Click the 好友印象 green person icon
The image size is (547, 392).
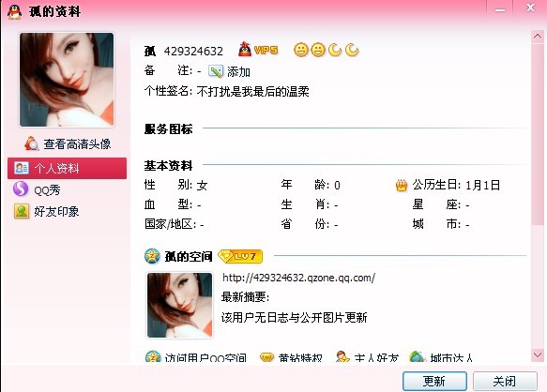click(x=22, y=211)
